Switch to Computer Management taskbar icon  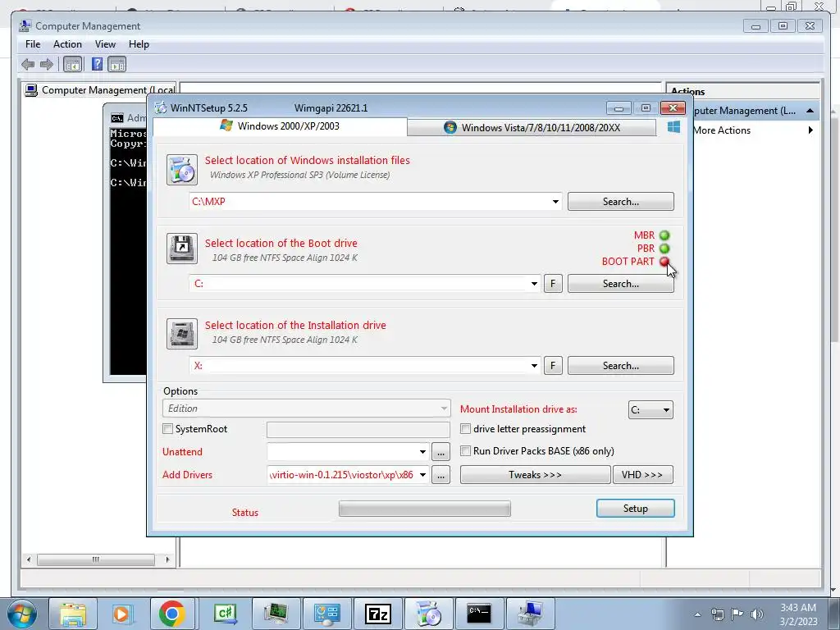(530, 614)
